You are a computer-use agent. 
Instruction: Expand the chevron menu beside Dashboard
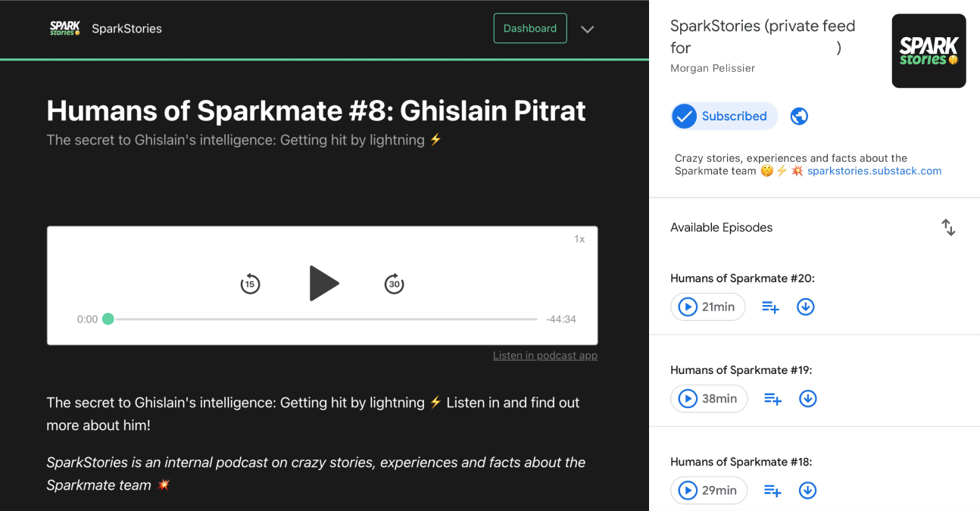click(587, 30)
